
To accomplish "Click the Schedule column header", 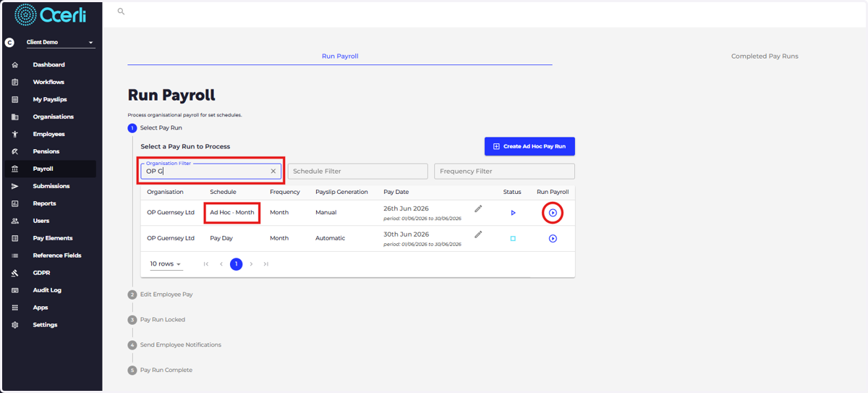I will coord(223,192).
